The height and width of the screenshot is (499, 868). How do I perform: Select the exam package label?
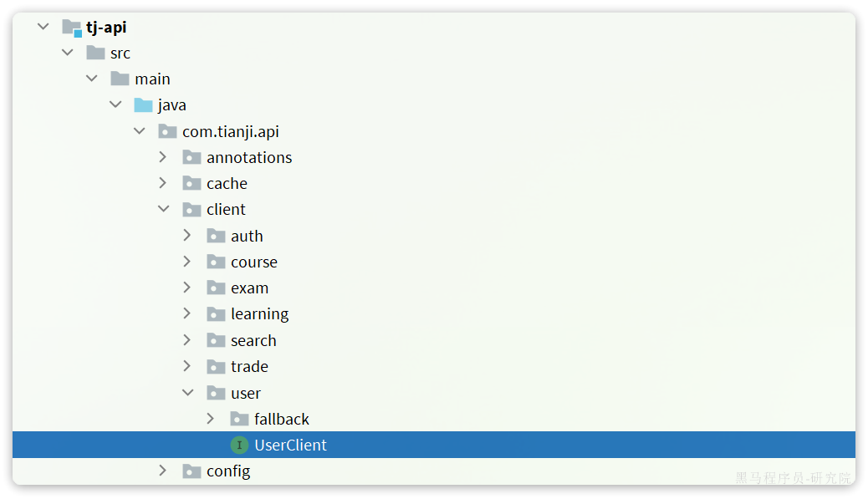point(250,288)
